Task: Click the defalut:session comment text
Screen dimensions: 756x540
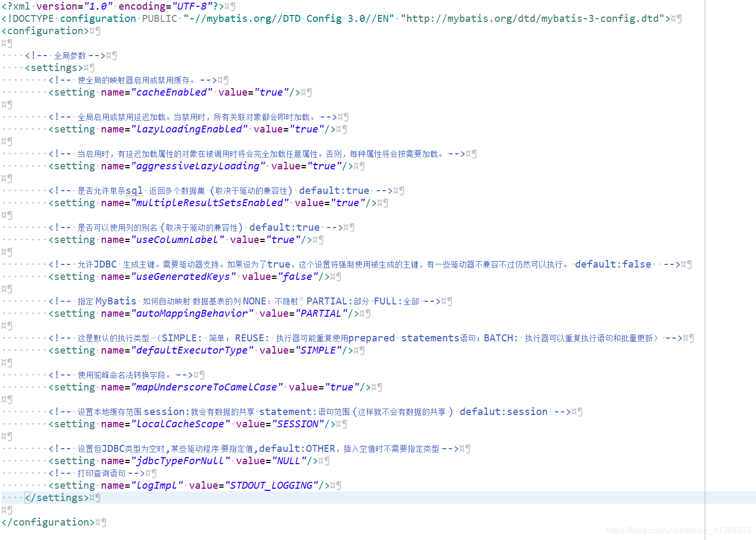Action: (503, 412)
